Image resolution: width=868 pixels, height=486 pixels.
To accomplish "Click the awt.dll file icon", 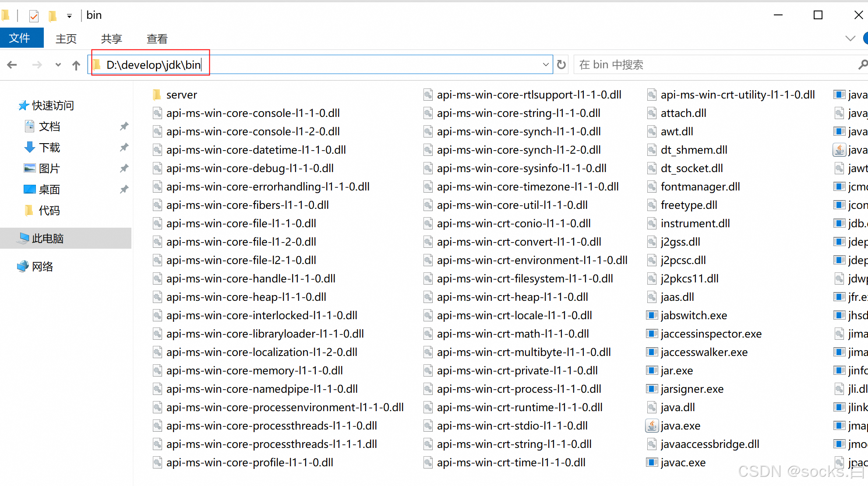I will tap(652, 131).
